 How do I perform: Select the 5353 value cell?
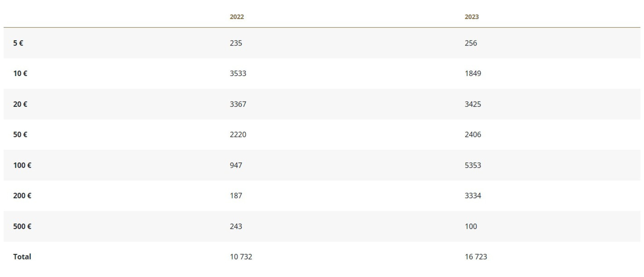[473, 165]
